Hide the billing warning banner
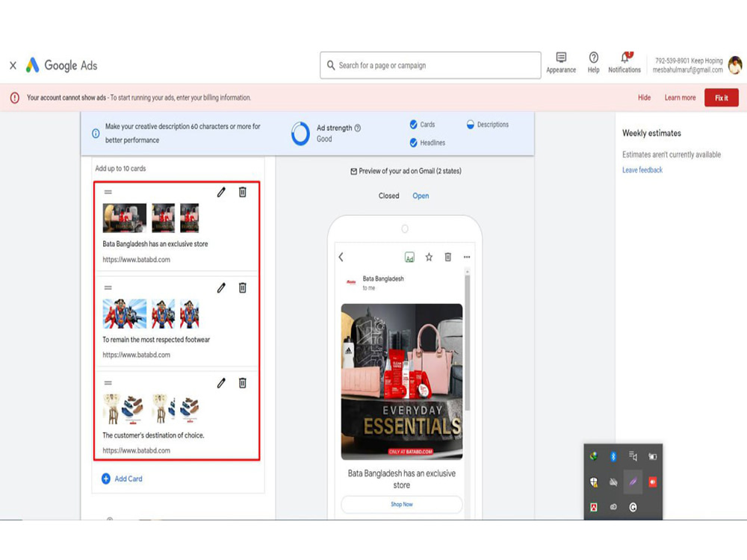This screenshot has height=560, width=747. (644, 98)
